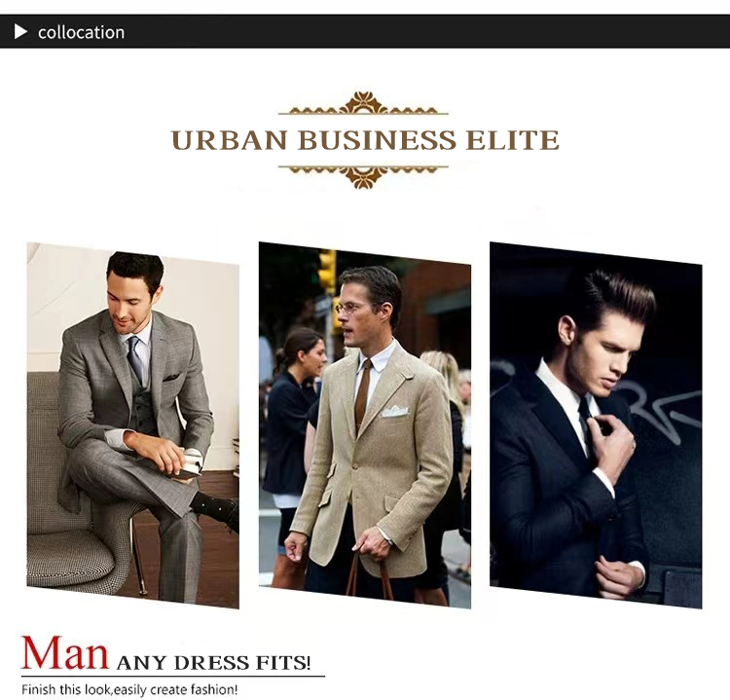
Task: Click the yellow traffic light in the photo
Action: point(328,272)
